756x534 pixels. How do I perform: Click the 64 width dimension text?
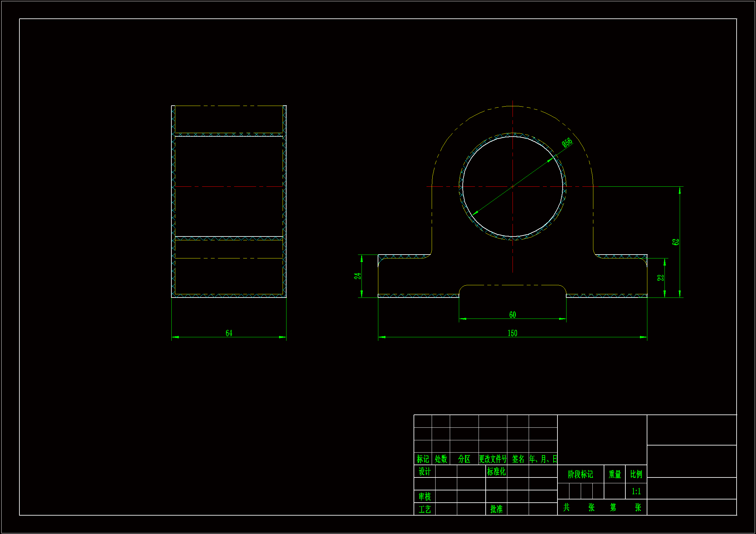[x=229, y=333]
